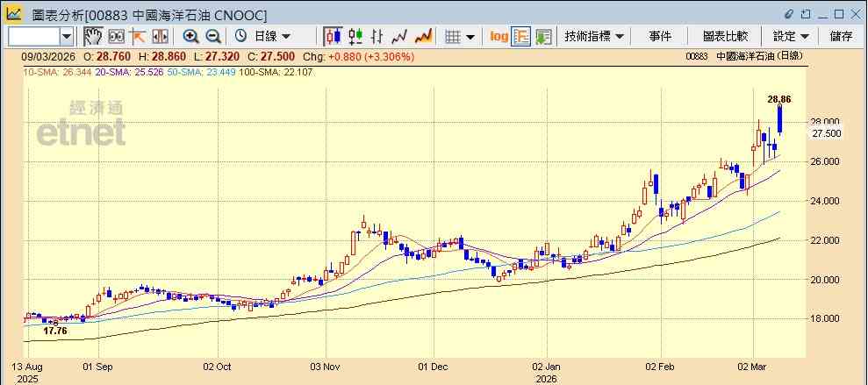
Task: Switch to green candle volume chart type
Action: coord(355,37)
